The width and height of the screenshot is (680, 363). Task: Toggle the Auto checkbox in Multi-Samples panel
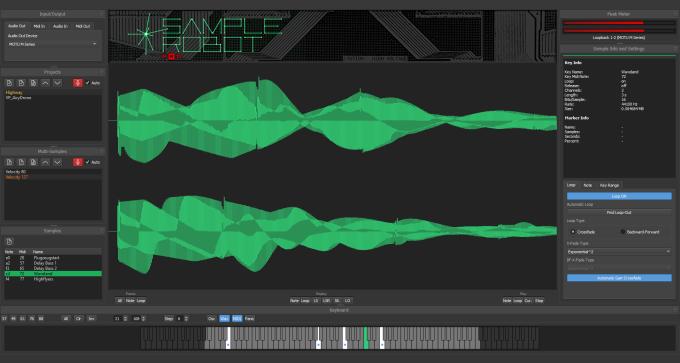(x=88, y=162)
